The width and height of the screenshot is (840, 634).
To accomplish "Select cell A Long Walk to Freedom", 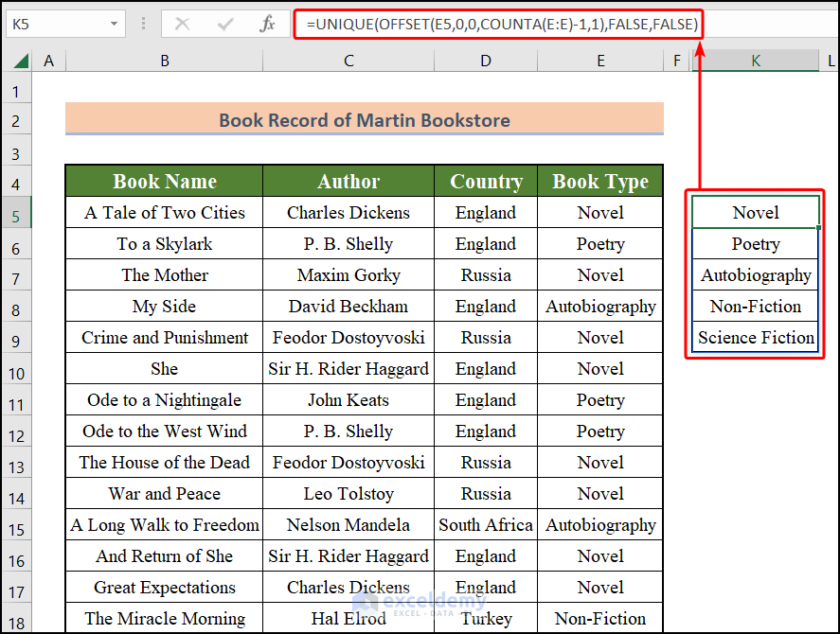I will pos(165,525).
